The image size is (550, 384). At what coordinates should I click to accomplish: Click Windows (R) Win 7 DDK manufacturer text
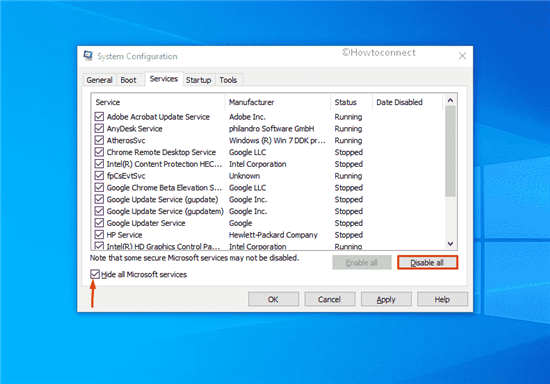pyautogui.click(x=277, y=140)
